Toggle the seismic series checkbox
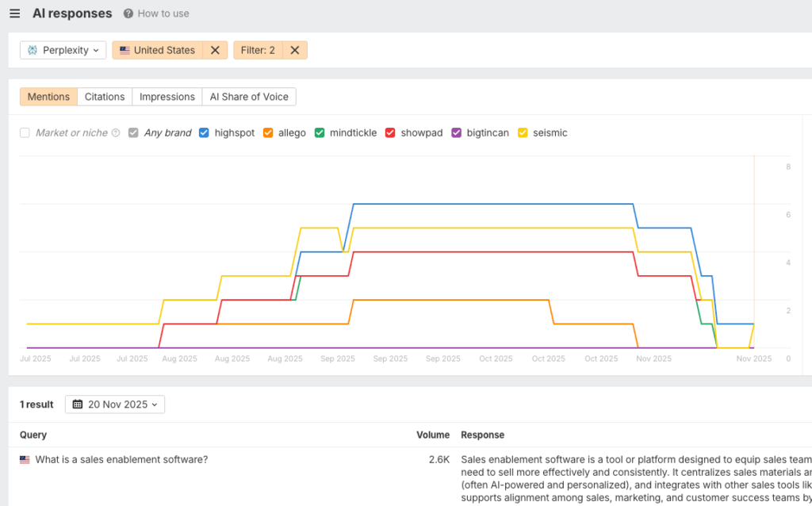812x506 pixels. tap(523, 133)
